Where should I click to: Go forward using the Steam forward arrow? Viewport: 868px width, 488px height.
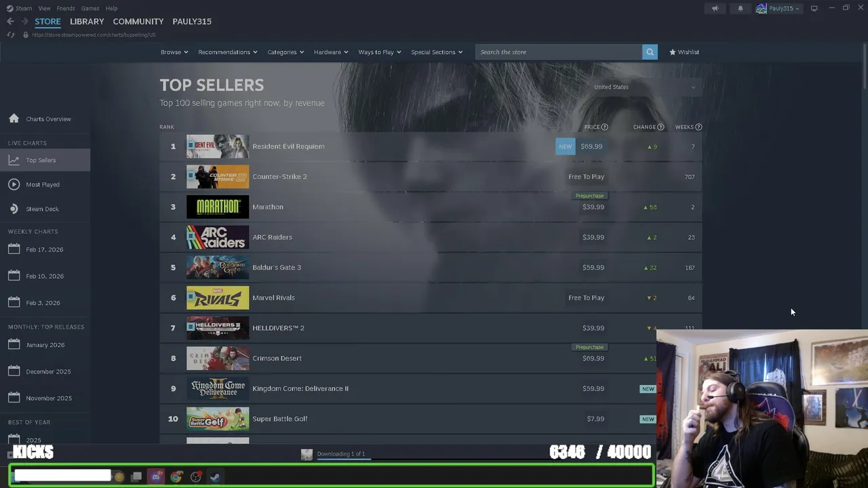coord(25,22)
